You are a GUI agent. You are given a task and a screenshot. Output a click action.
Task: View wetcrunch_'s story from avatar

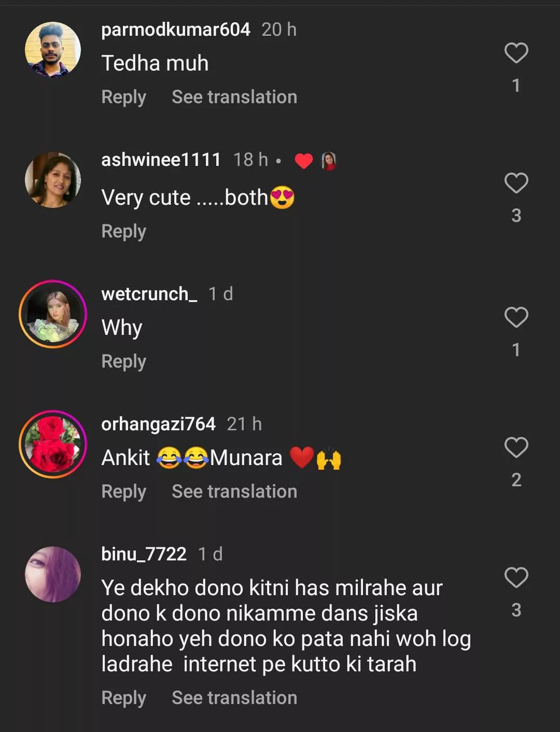(53, 314)
